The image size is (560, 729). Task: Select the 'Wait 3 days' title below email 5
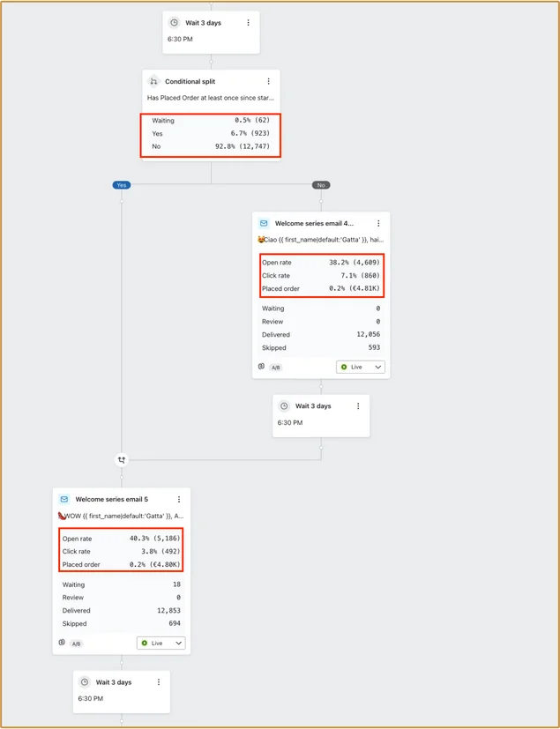[x=114, y=682]
